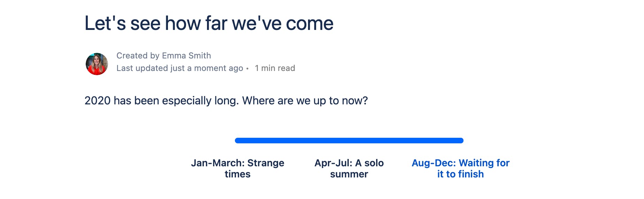
Task: Click the progress bar midpoint above 'Apr-Jul'
Action: pyautogui.click(x=349, y=141)
